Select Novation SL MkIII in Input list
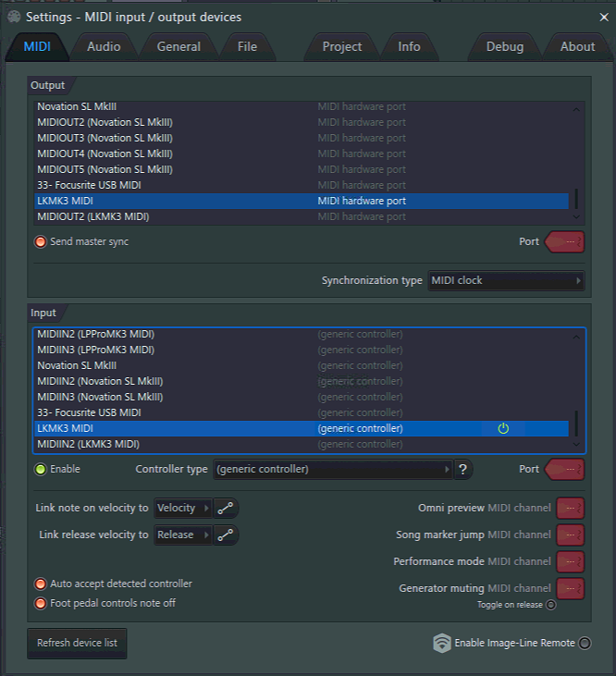 [302, 365]
